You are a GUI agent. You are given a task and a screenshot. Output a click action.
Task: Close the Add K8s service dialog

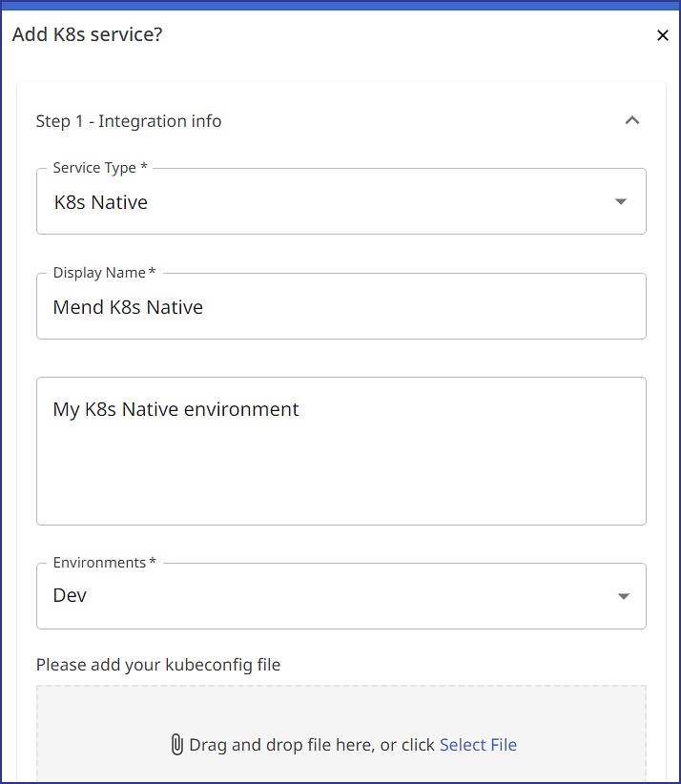pyautogui.click(x=663, y=35)
